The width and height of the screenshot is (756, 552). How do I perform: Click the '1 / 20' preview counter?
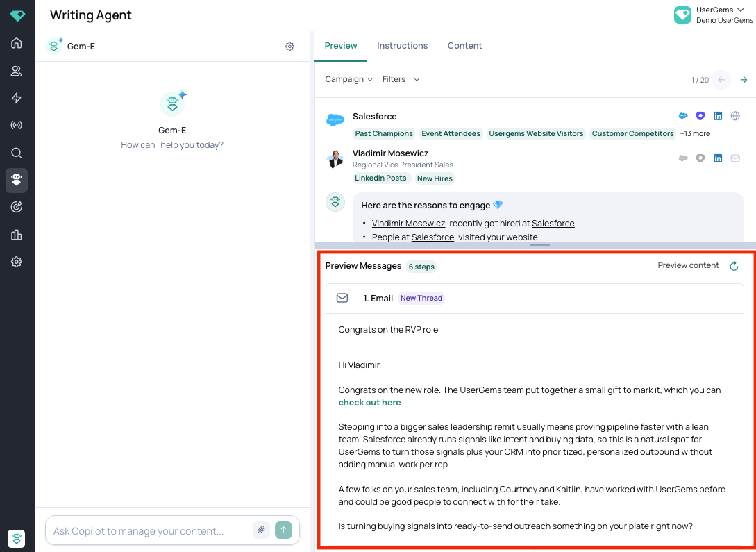tap(700, 80)
